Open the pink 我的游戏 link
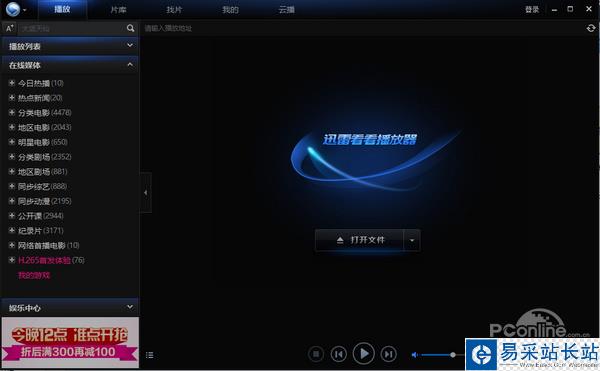The width and height of the screenshot is (600, 371). click(x=34, y=275)
